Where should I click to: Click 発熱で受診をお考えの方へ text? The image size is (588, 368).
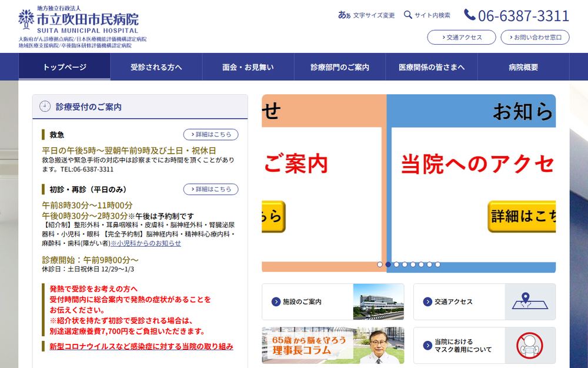93,289
